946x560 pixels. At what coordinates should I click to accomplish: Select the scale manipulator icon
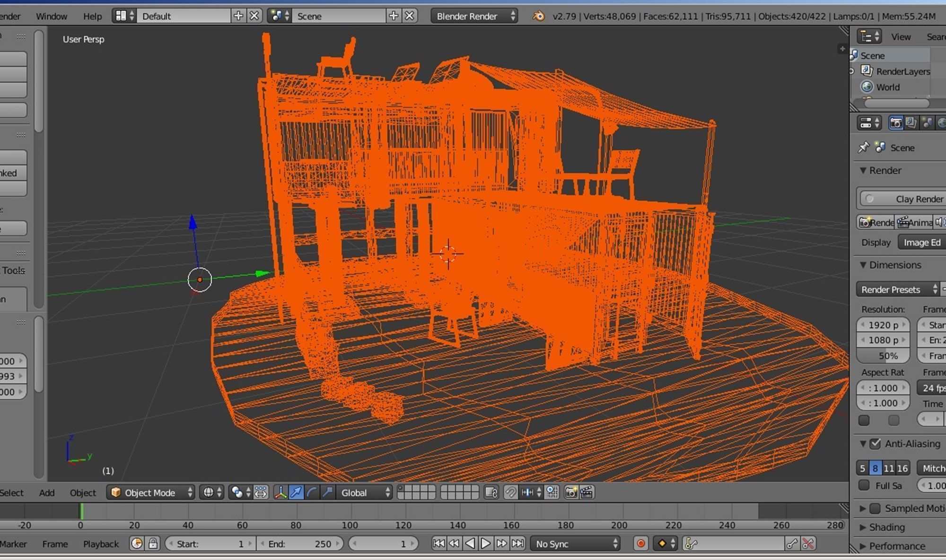point(327,492)
